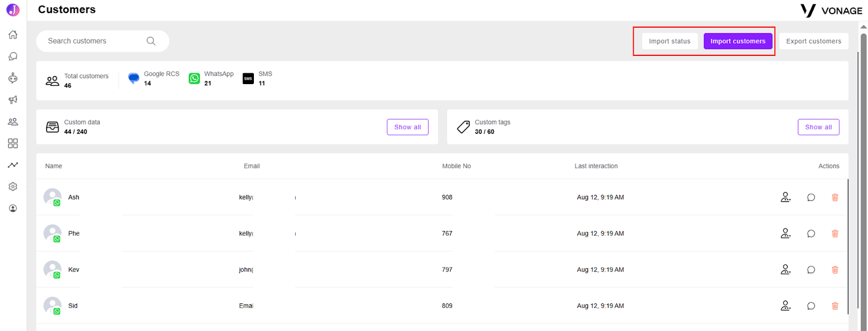
Task: Click the Custom data inbox icon
Action: point(53,127)
